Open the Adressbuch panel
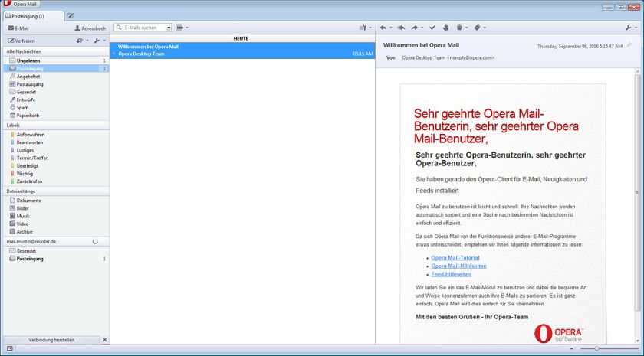This screenshot has height=356, width=644. pos(90,28)
